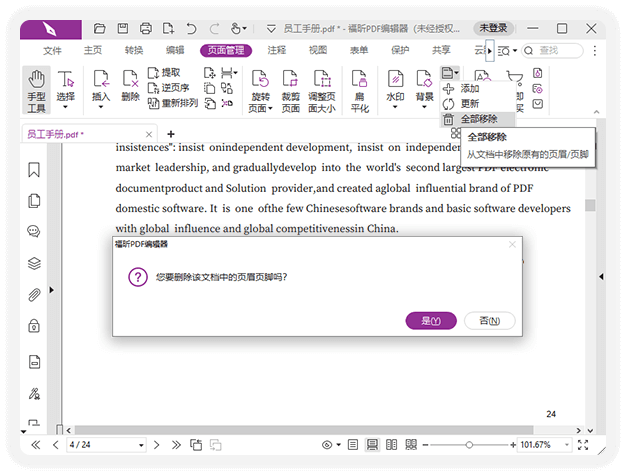Screen dimensions: 626x475
Task: Open the bookmarks panel icon
Action: (34, 169)
